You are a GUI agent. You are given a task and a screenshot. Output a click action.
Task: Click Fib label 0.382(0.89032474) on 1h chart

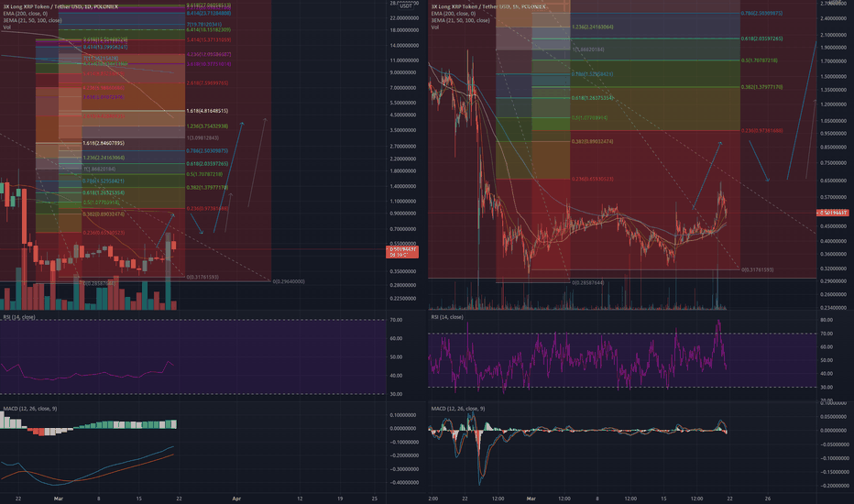(x=593, y=142)
